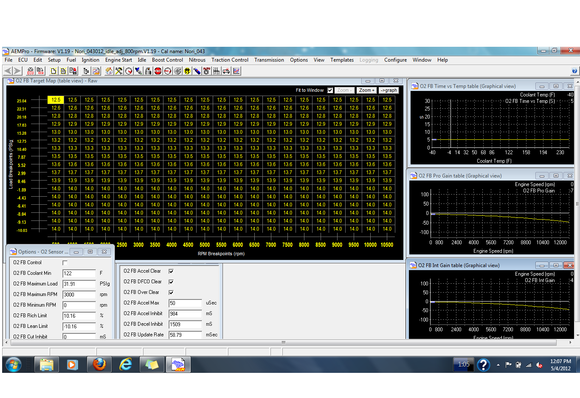Image resolution: width=580 pixels, height=398 pixels.
Task: Click the new blank page toolbar icon
Action: 54,71
